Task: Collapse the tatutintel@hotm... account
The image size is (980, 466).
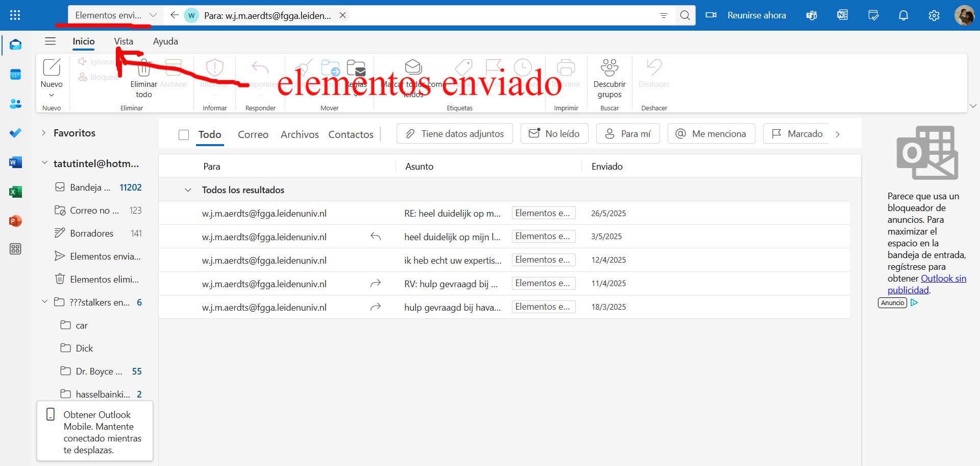Action: tap(44, 163)
